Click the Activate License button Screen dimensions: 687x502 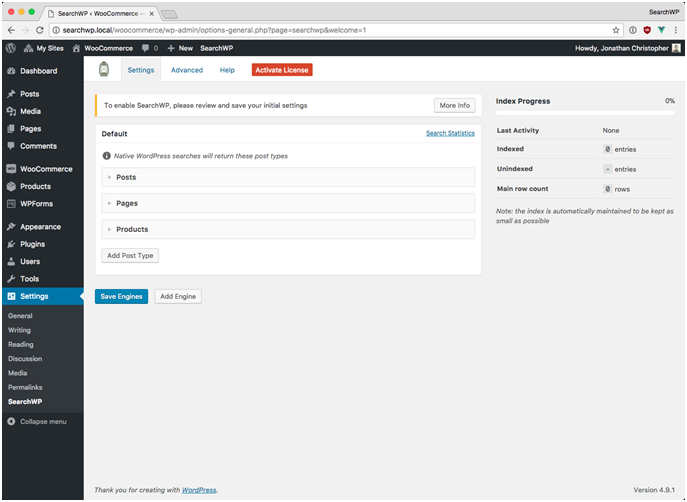pyautogui.click(x=282, y=70)
